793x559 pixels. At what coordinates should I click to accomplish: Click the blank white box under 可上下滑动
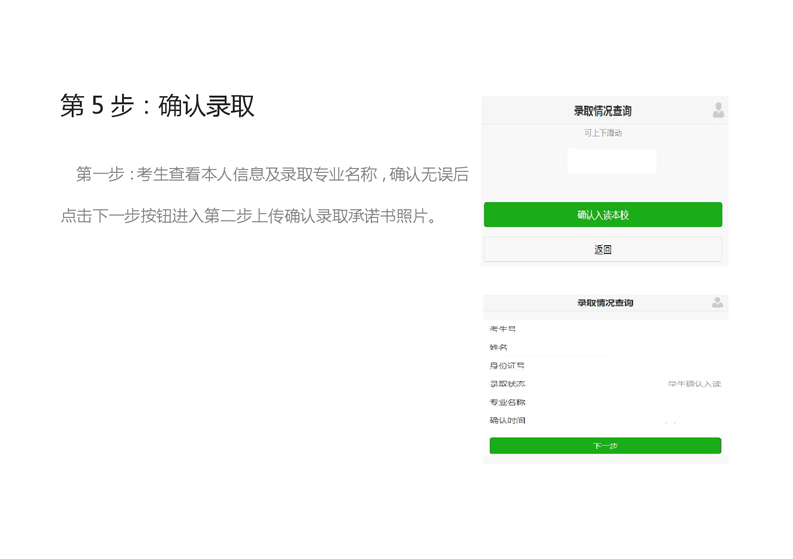coord(611,161)
